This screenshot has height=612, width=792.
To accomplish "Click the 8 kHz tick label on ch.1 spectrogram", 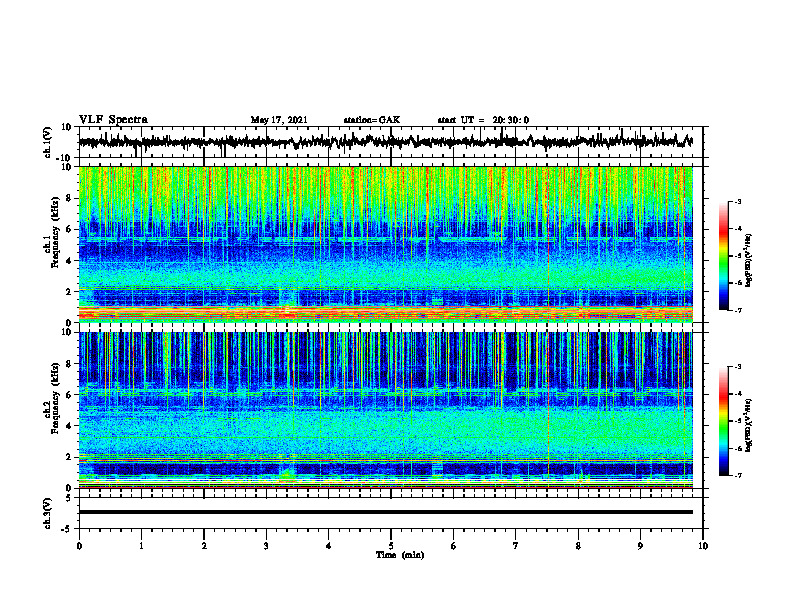I will click(x=69, y=198).
